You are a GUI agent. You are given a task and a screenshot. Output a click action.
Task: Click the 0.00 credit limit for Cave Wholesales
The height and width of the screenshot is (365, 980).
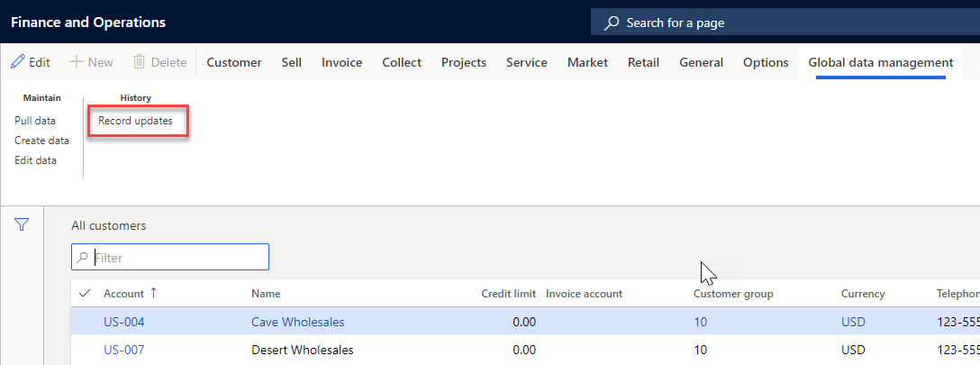pos(523,322)
